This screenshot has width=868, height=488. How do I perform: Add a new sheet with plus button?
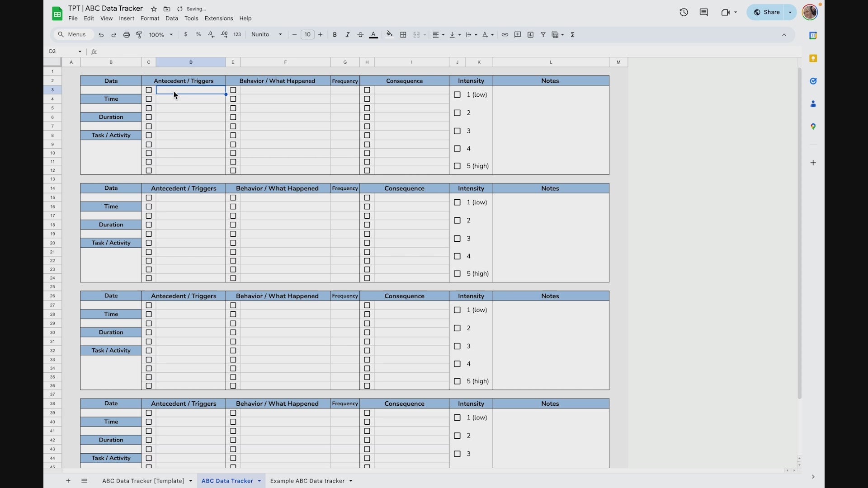tap(68, 481)
